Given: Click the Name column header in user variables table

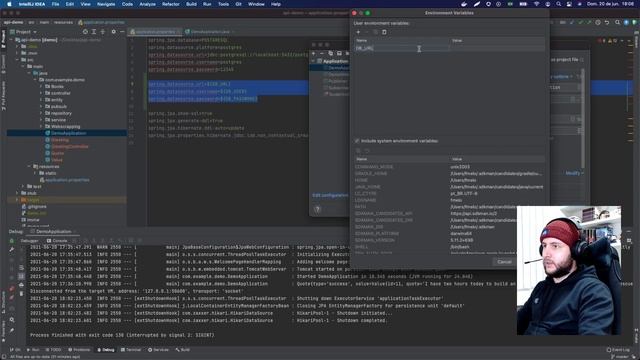Looking at the screenshot, I should coord(401,40).
